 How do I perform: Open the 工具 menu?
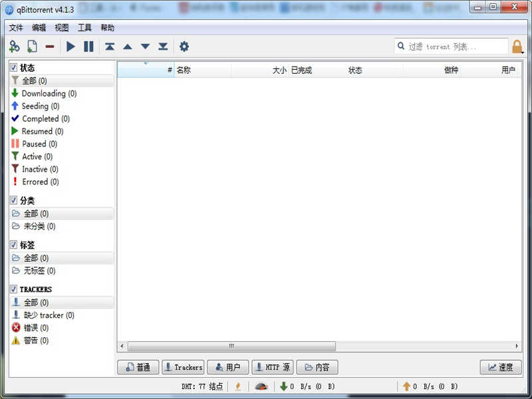pos(84,27)
